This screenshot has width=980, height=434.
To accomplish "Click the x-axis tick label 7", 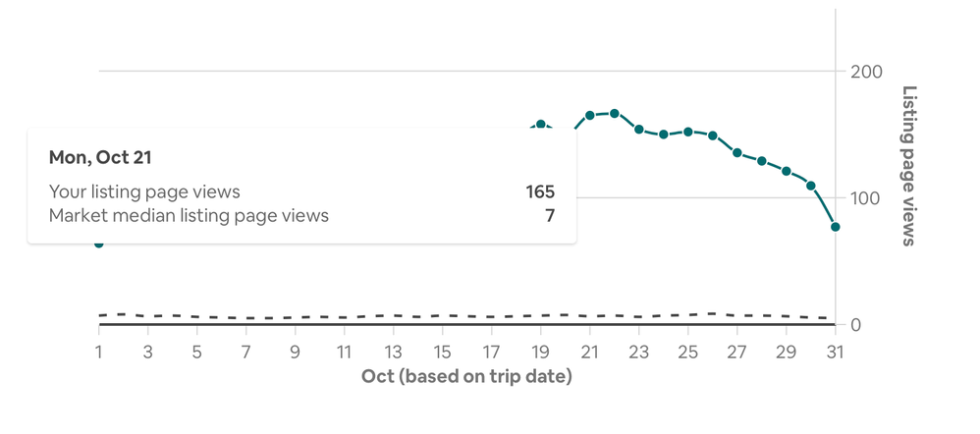I will tap(246, 353).
